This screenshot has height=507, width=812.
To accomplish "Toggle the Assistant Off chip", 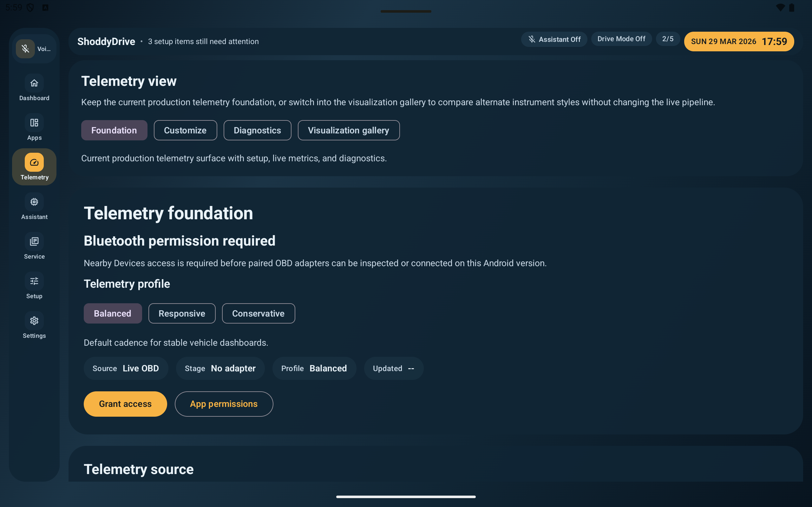I will pyautogui.click(x=554, y=39).
